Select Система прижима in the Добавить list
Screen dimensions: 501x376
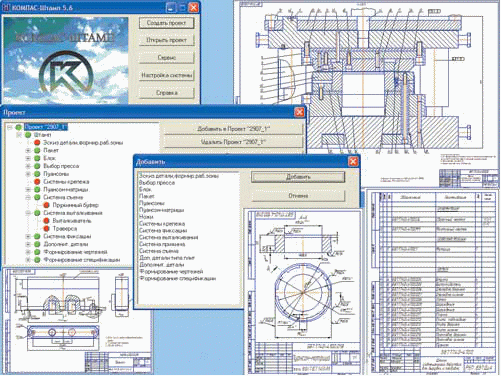pos(162,244)
